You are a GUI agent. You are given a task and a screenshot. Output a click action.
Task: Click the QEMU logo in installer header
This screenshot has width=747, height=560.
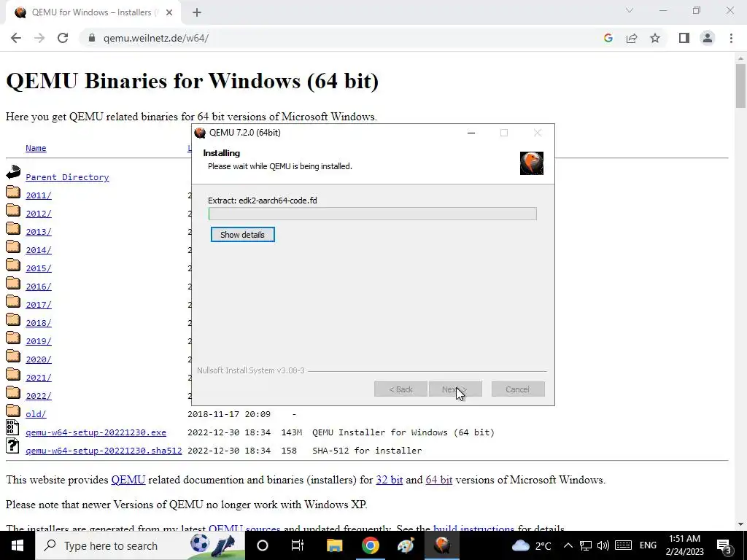(x=532, y=163)
